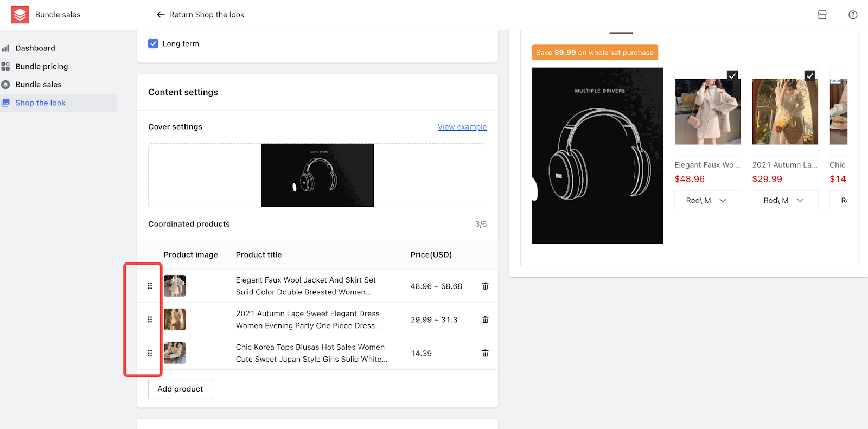
Task: Click the back arrow beside Return Shop the look
Action: click(161, 15)
